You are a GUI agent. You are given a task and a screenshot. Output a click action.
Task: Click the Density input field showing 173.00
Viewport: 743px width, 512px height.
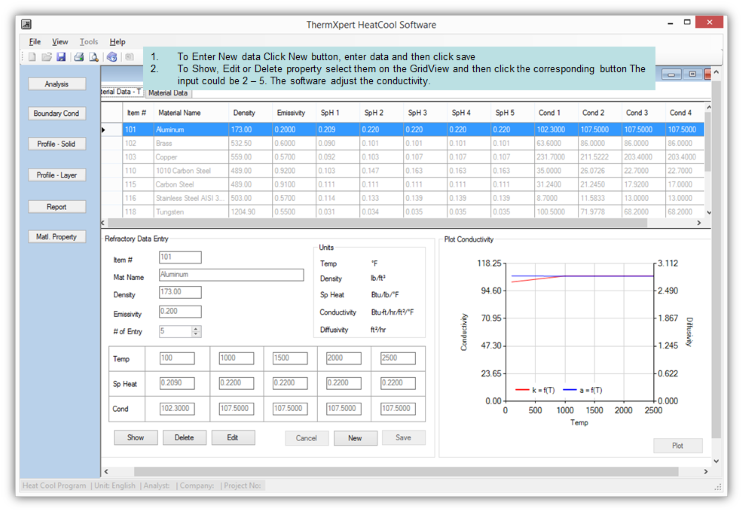click(180, 292)
